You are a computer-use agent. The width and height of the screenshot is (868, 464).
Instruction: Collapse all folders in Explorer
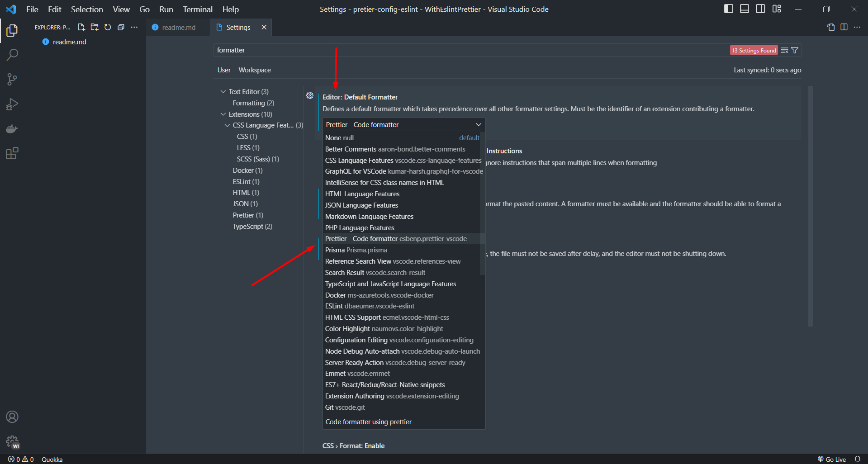coord(121,27)
